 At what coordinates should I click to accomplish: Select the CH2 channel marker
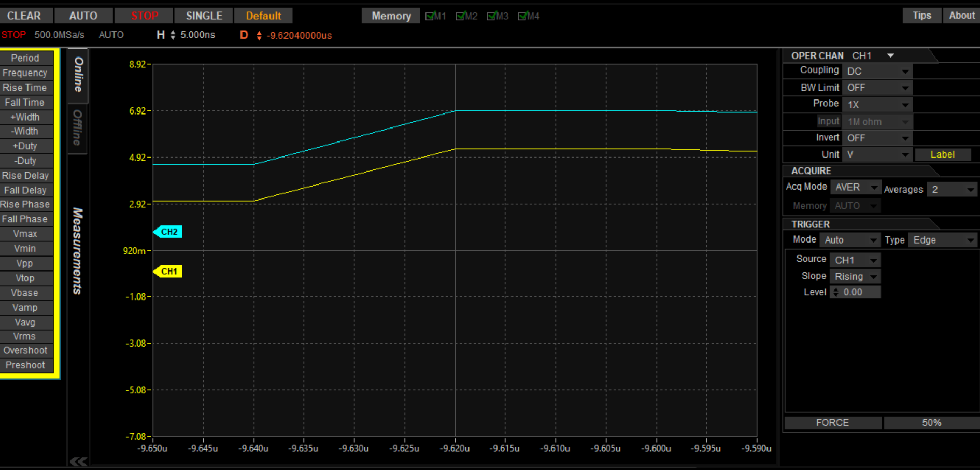[168, 232]
